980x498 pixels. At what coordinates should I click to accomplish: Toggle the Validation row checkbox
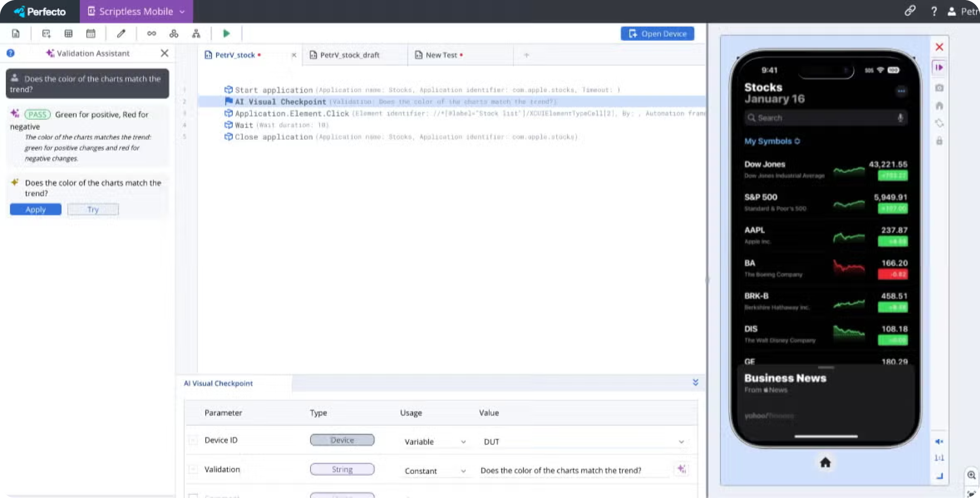[x=193, y=469]
